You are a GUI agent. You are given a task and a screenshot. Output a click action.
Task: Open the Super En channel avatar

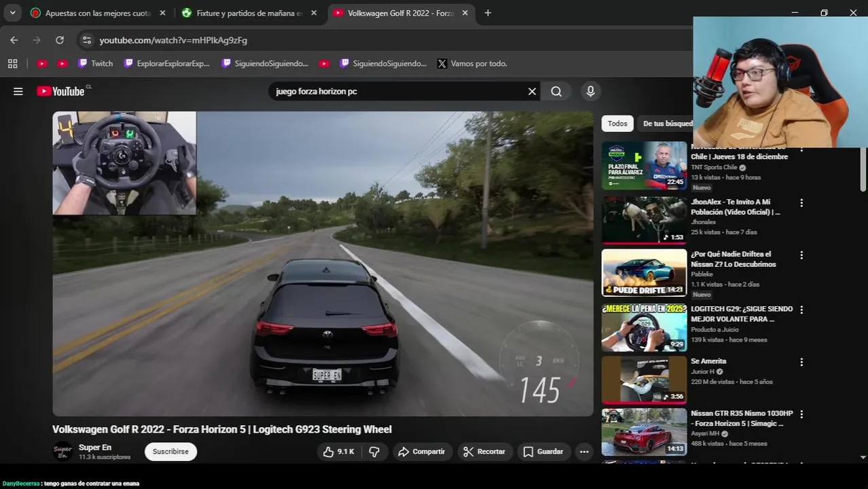click(62, 452)
